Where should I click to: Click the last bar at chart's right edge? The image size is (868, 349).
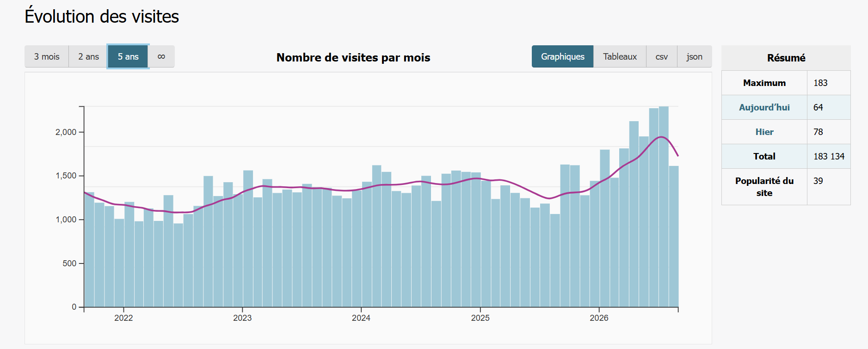tap(674, 236)
